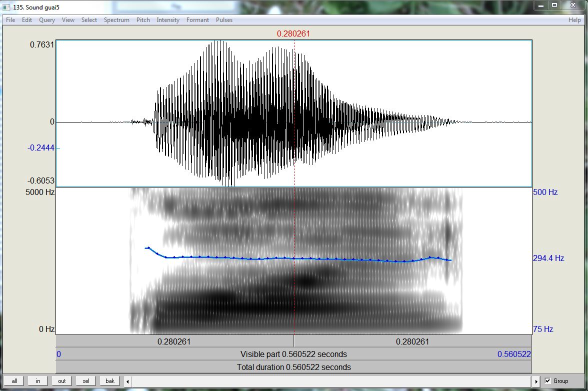Open the Edit menu

pos(26,20)
